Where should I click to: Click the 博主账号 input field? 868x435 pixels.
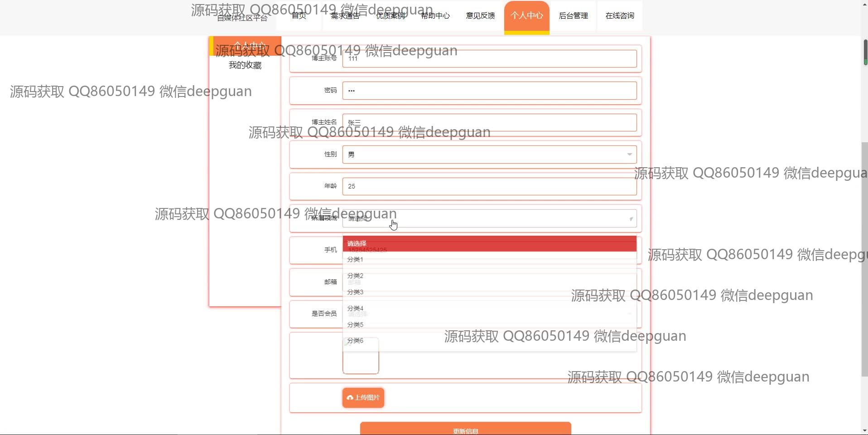tap(489, 58)
